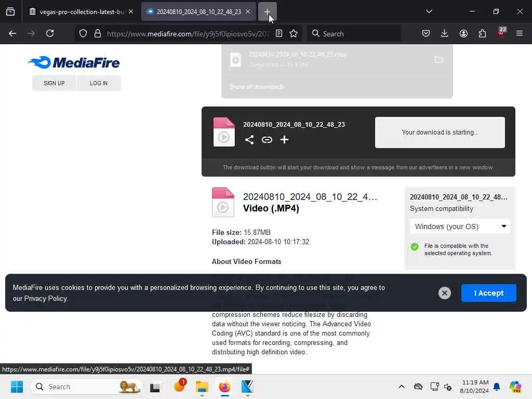Open File Explorer from taskbar
Screen dimensions: 532x399
202,387
